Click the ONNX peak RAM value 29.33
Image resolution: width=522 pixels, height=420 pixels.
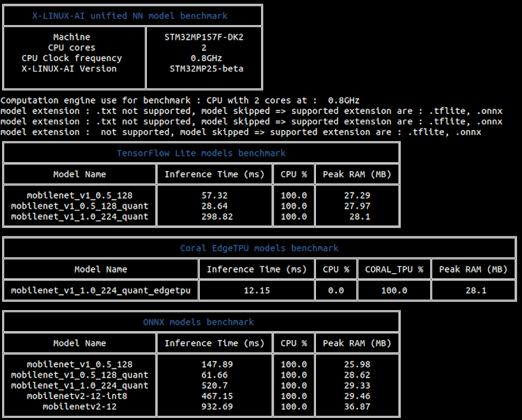357,385
